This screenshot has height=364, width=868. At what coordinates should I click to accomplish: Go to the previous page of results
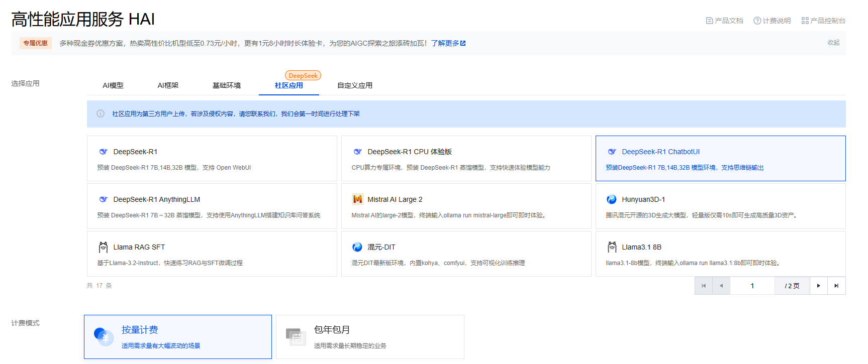coord(721,286)
